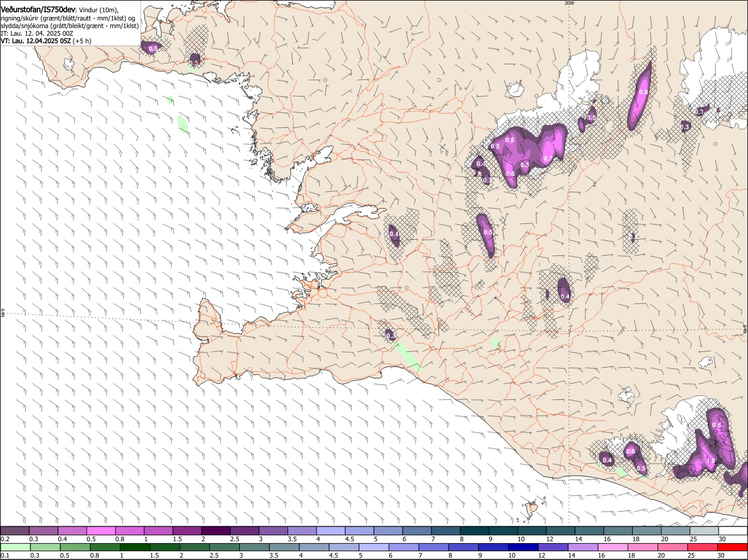Click the '(+5 h)' forecast offset text

click(82, 41)
